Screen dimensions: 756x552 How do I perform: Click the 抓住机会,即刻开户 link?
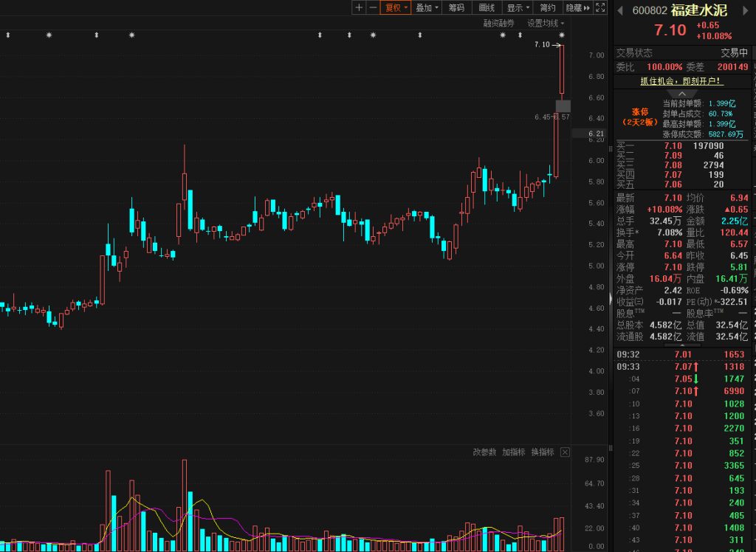click(x=681, y=80)
